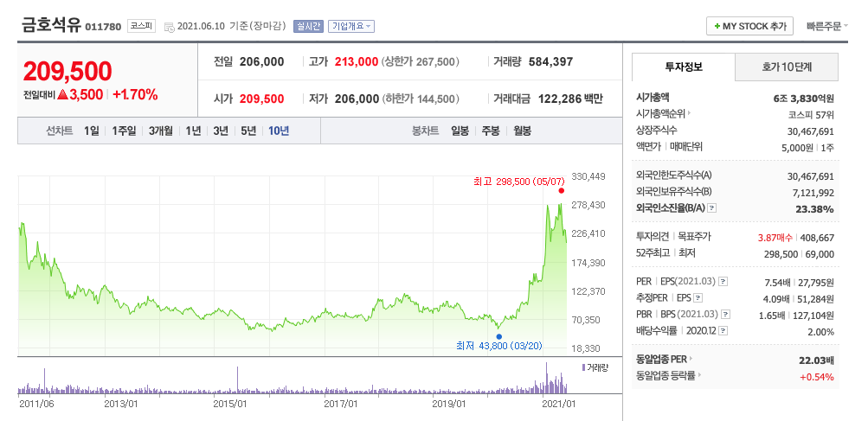Click arrow next to 동일업종 등락률
868x421 pixels.
click(699, 375)
